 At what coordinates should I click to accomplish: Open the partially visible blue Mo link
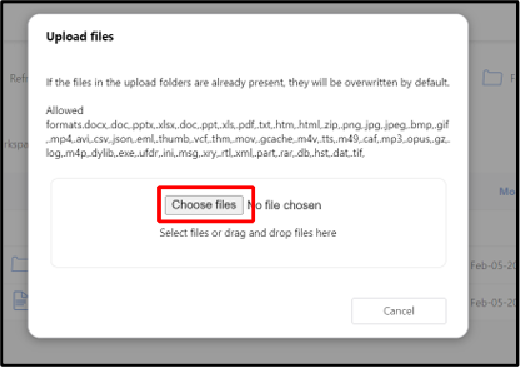pyautogui.click(x=507, y=191)
